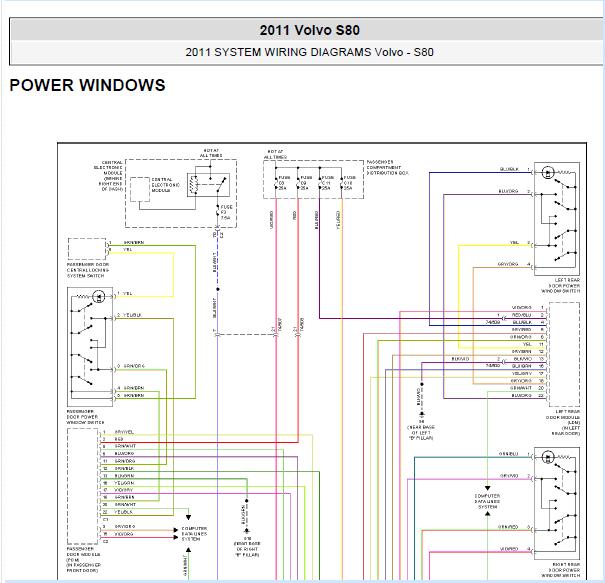The image size is (605, 583).
Task: Click the 'FUSE C11 25A' label
Action: tap(328, 183)
